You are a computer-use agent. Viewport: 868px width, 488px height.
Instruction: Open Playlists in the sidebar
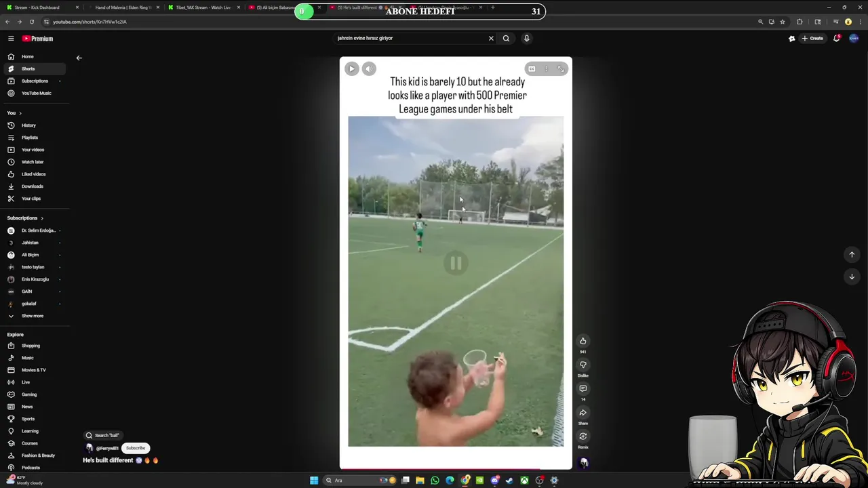[35, 138]
